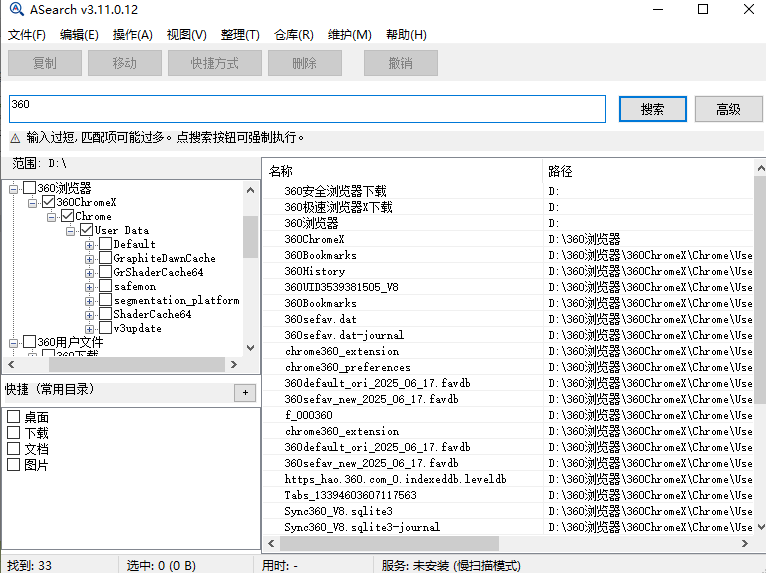Check the GrShaderCache64 checkbox
This screenshot has height=573, width=766.
(x=106, y=272)
